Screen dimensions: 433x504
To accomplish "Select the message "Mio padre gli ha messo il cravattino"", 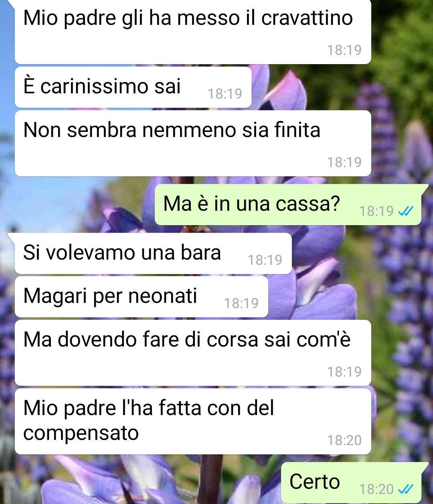I will [193, 31].
